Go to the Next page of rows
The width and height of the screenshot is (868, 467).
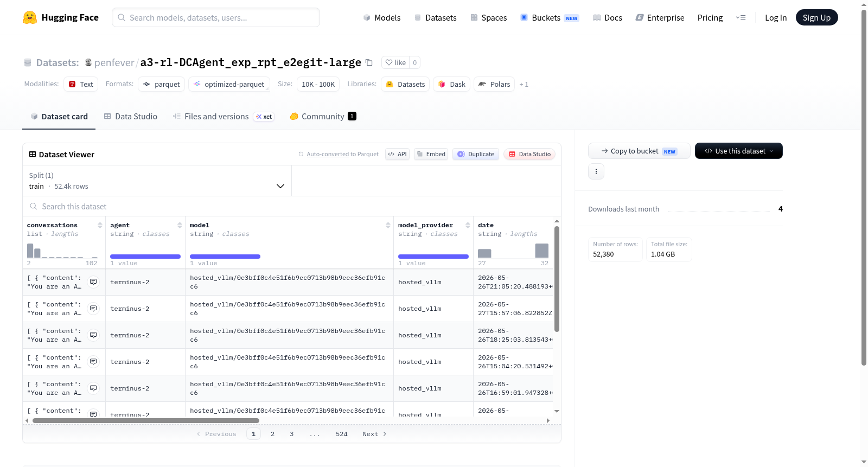coord(374,434)
